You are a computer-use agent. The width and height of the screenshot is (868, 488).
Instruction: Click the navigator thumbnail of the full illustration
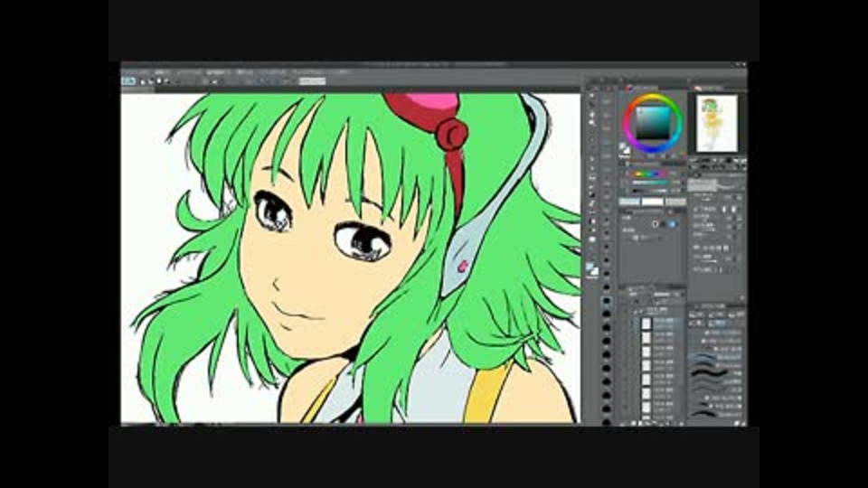(x=717, y=123)
